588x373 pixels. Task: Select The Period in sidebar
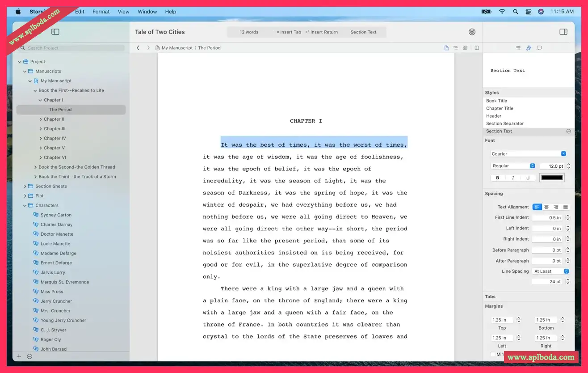(71, 110)
